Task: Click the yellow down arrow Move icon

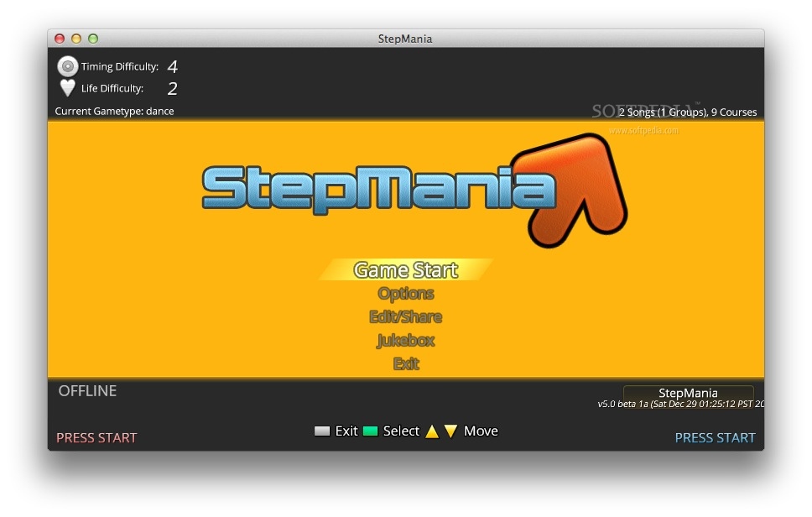Action: point(451,431)
